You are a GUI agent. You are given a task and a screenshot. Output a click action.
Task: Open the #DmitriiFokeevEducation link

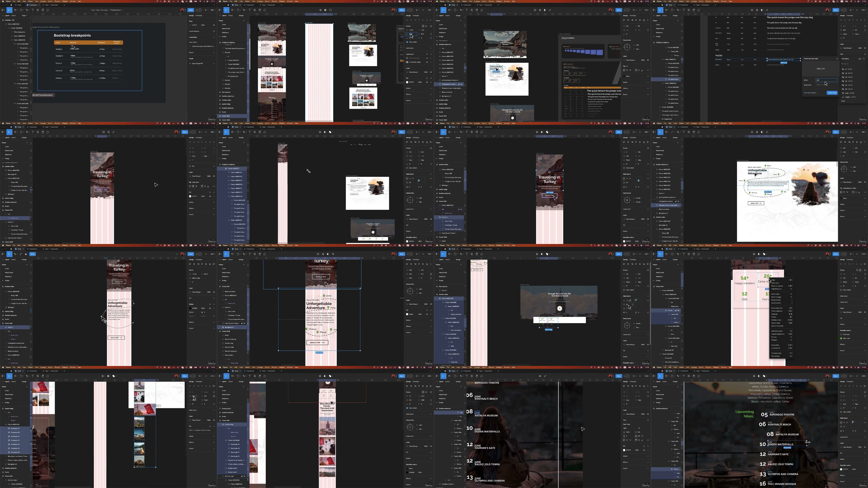pos(43,95)
